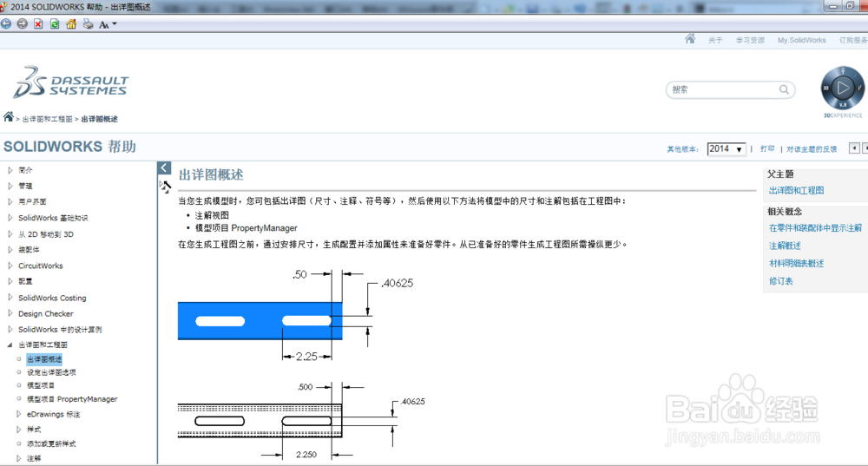The width and height of the screenshot is (868, 466).
Task: Select the 出详图概述 tree item
Action: click(44, 359)
